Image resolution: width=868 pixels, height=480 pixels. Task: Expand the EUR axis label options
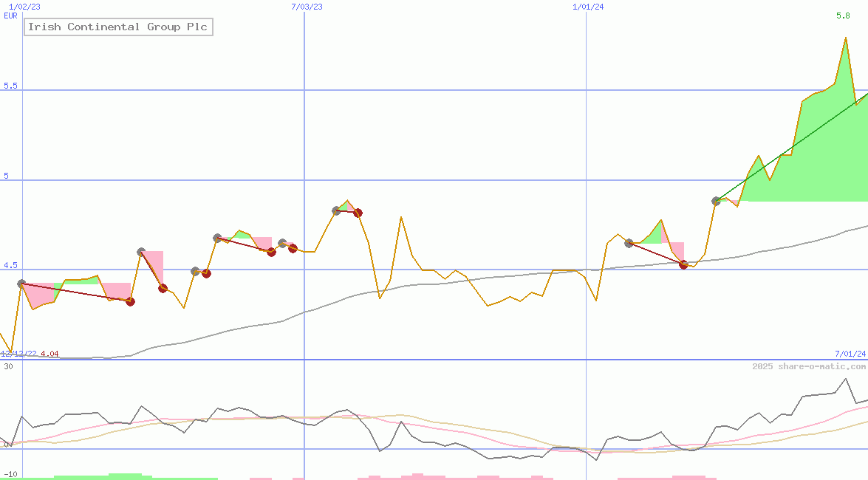10,15
